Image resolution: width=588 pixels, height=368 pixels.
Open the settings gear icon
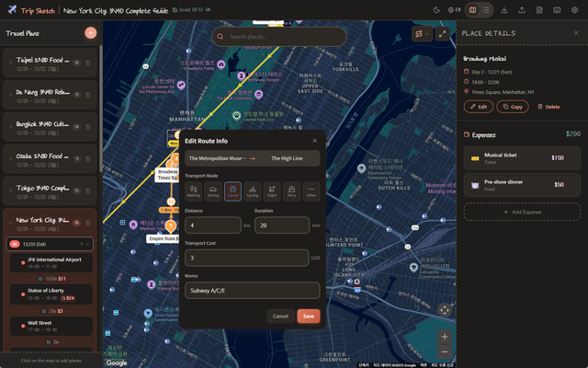pos(574,10)
